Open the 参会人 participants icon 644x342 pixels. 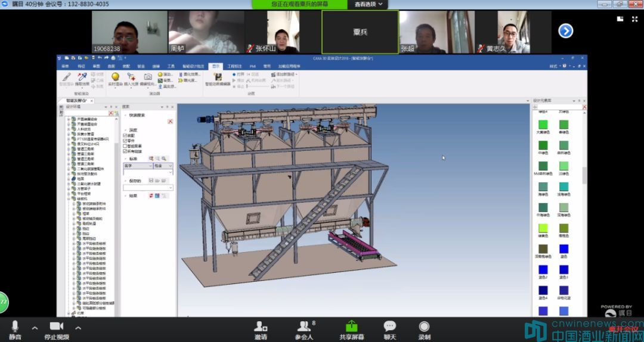(x=304, y=326)
